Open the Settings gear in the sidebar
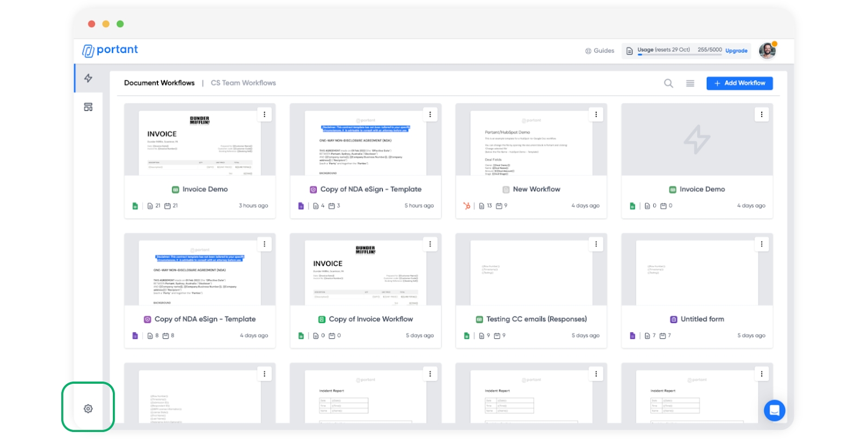This screenshot has height=439, width=868. point(88,409)
